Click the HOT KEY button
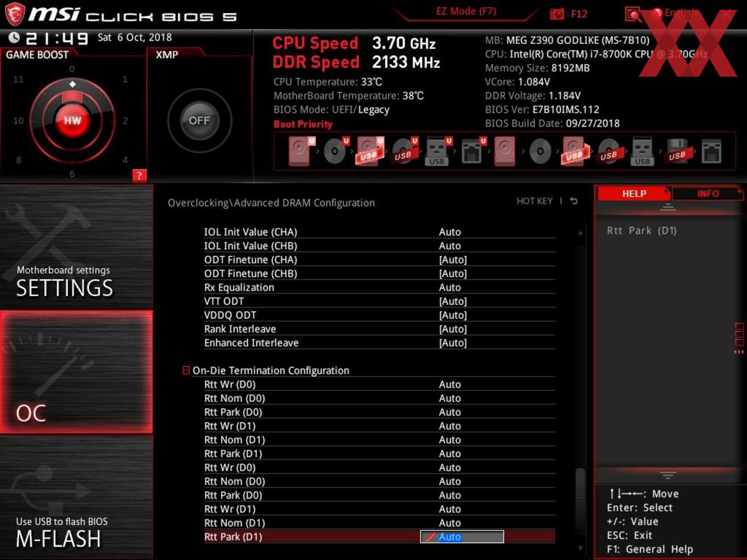747x560 pixels. [x=534, y=201]
